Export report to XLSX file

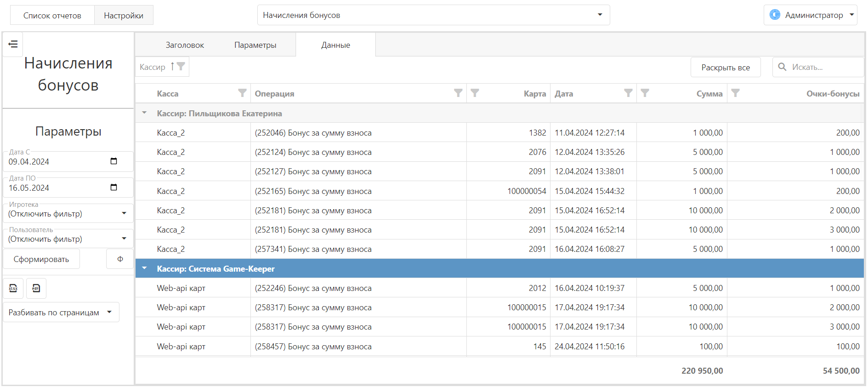click(x=13, y=288)
